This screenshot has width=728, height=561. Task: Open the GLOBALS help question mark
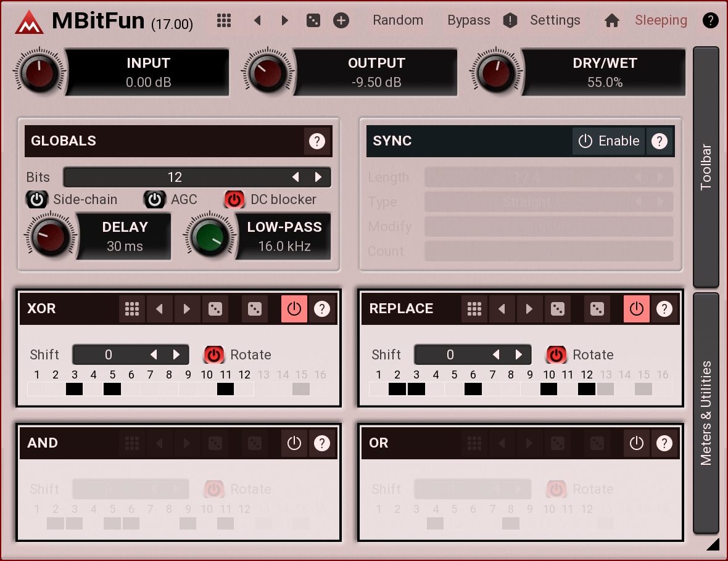[x=317, y=141]
